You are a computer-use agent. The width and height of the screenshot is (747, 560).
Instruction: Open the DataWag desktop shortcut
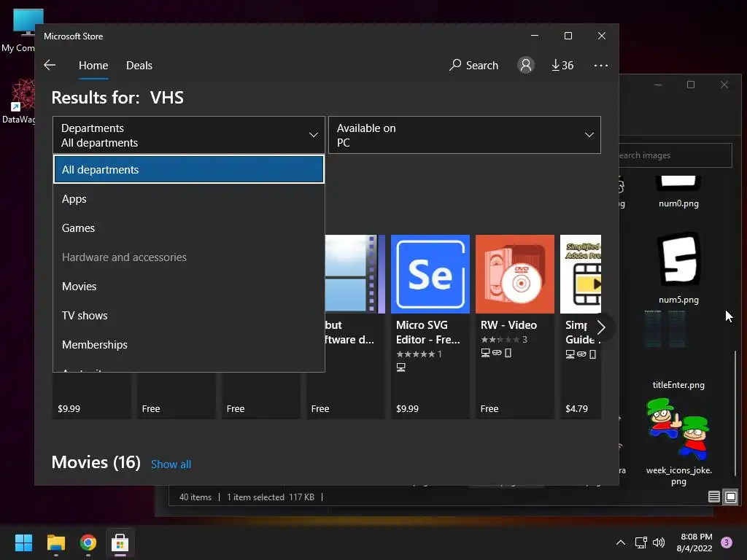point(19,102)
